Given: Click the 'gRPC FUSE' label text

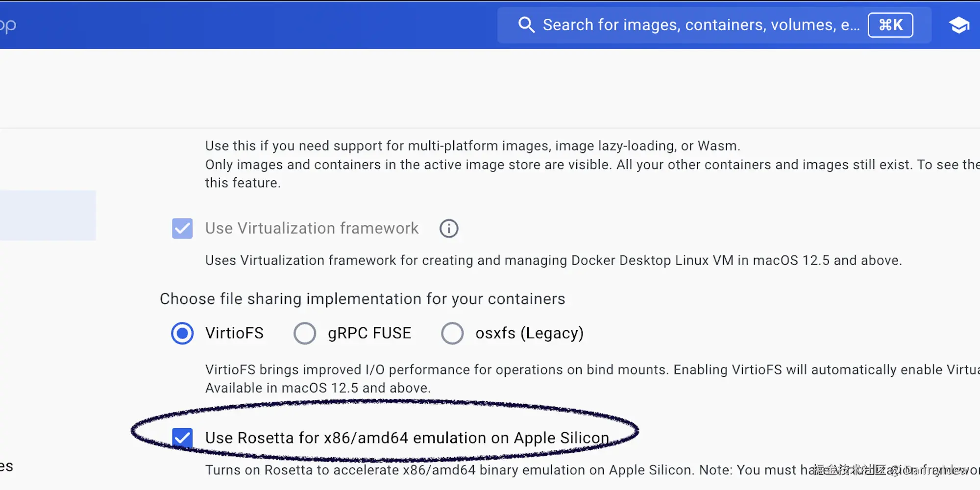Looking at the screenshot, I should coord(369,333).
